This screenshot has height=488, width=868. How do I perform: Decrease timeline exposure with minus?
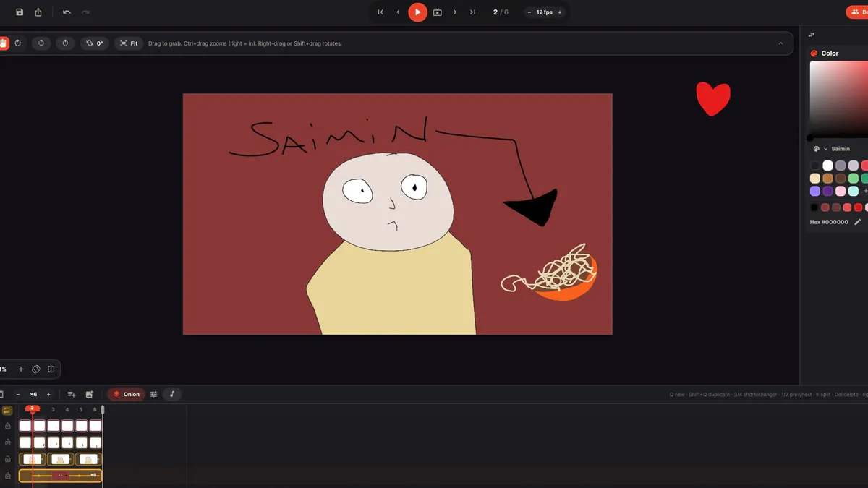pyautogui.click(x=18, y=395)
